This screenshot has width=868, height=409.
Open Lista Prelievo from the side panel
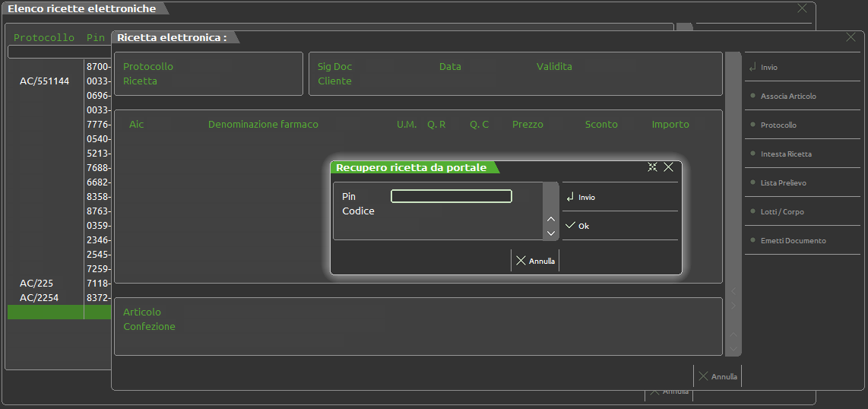tap(783, 183)
